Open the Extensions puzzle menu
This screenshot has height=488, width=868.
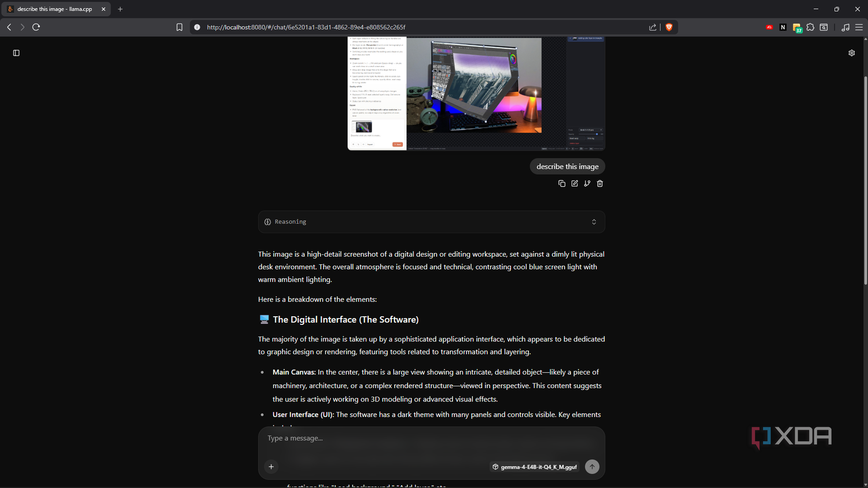click(810, 27)
